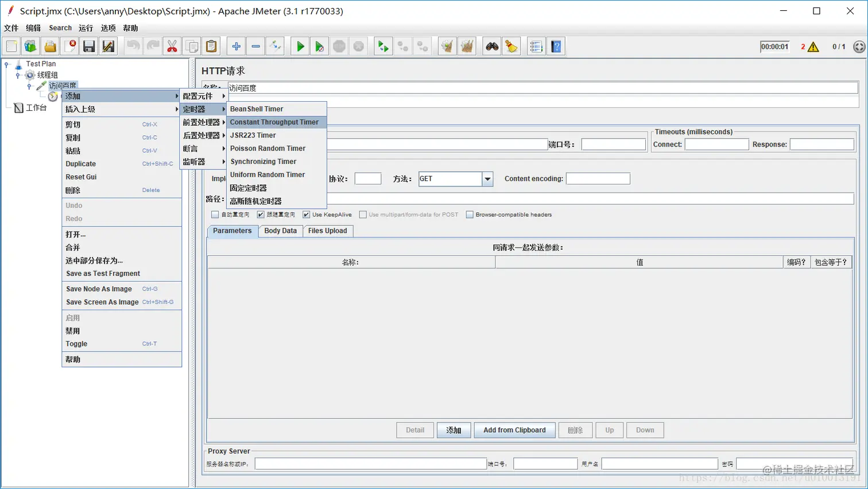Image resolution: width=868 pixels, height=489 pixels.
Task: Click the Redo arrow icon
Action: [x=153, y=47]
